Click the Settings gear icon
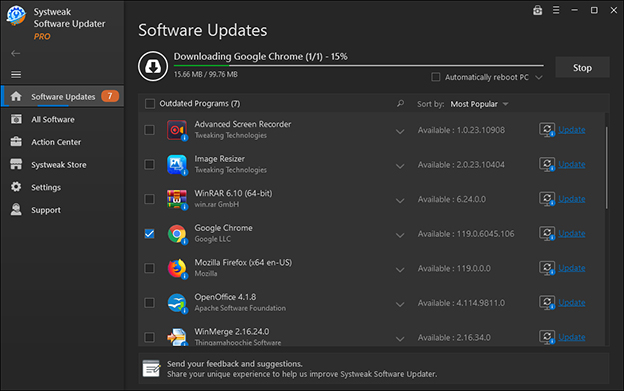Image resolution: width=624 pixels, height=391 pixels. (x=16, y=187)
